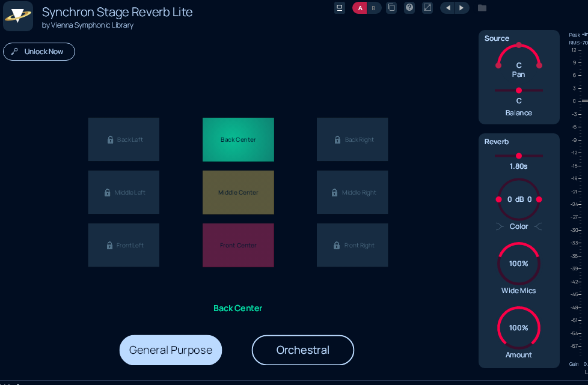Go to the previous preset arrow
The height and width of the screenshot is (385, 588).
[448, 8]
